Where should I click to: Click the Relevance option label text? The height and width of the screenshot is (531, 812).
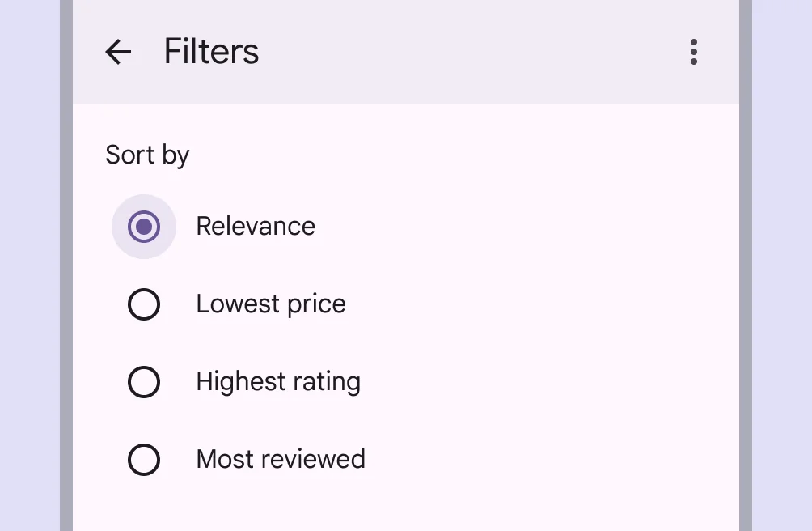pos(256,226)
